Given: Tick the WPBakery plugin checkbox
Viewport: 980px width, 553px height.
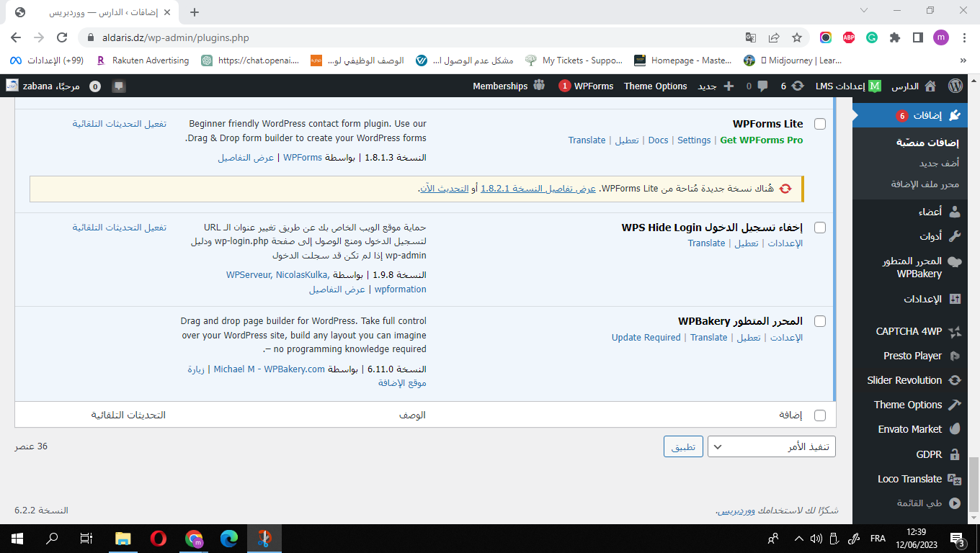Looking at the screenshot, I should tap(819, 321).
